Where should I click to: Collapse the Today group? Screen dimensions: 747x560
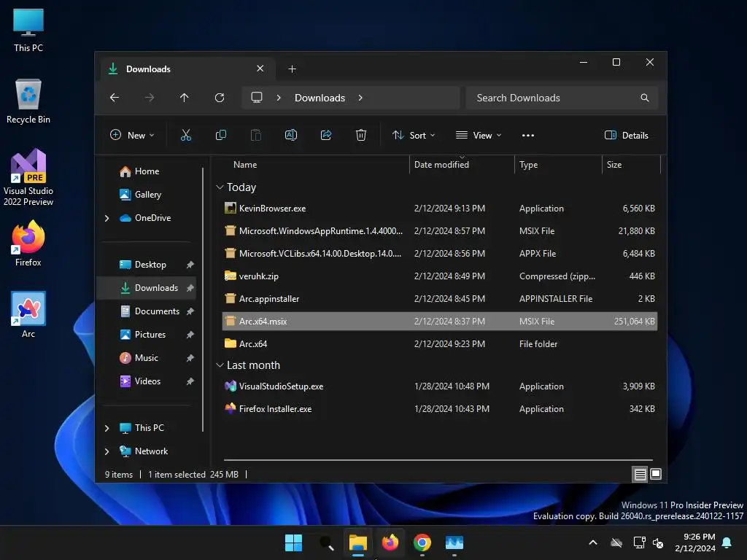tap(220, 187)
